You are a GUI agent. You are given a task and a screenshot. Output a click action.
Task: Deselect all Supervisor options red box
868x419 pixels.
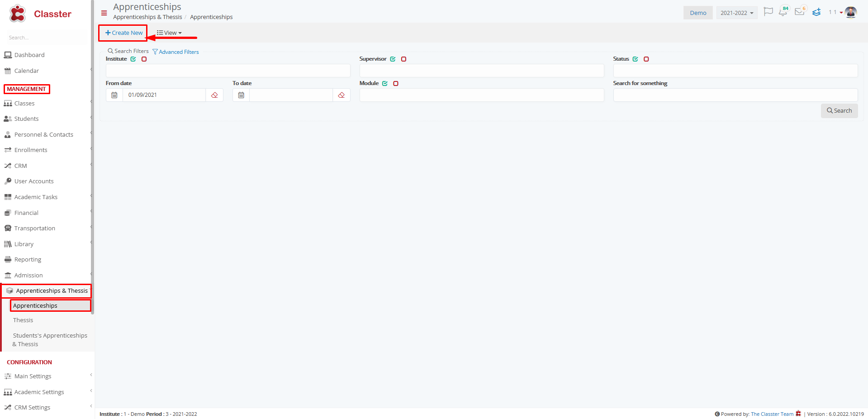pyautogui.click(x=404, y=59)
